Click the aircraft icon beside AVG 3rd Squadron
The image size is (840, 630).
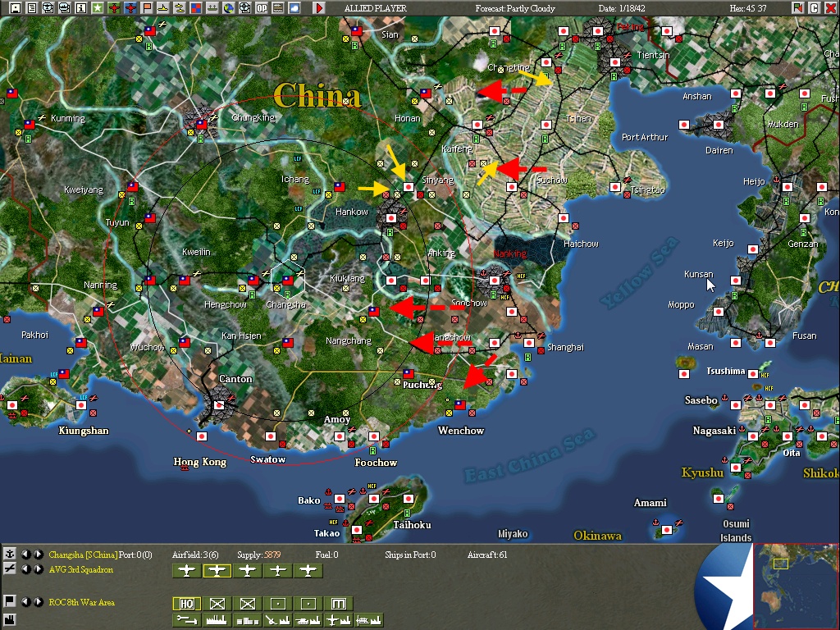(9, 569)
